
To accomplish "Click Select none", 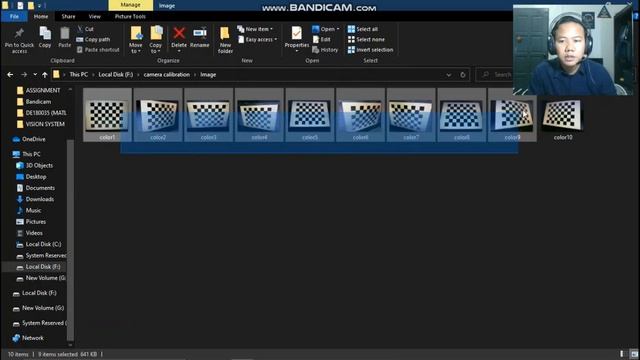I will coord(366,40).
